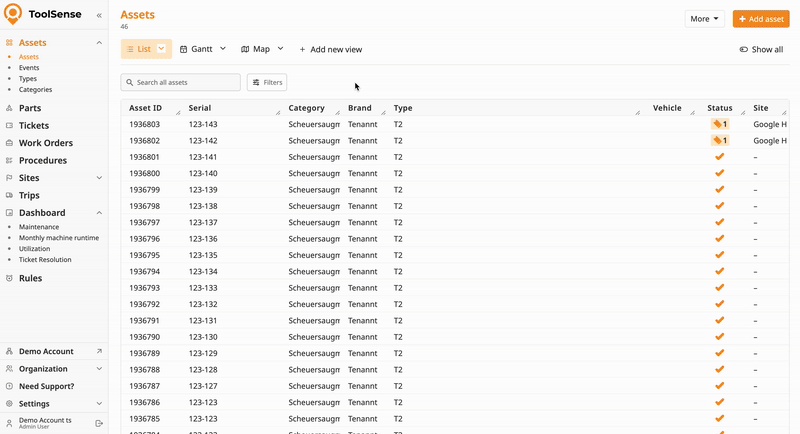Viewport: 800px width, 434px height.
Task: Click the Trips sidebar icon
Action: tap(9, 195)
